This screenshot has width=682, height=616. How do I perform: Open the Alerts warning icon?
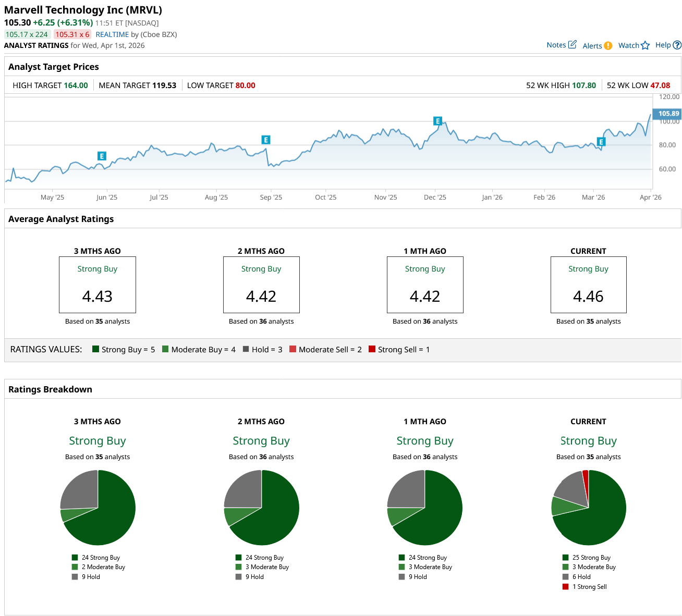[608, 46]
